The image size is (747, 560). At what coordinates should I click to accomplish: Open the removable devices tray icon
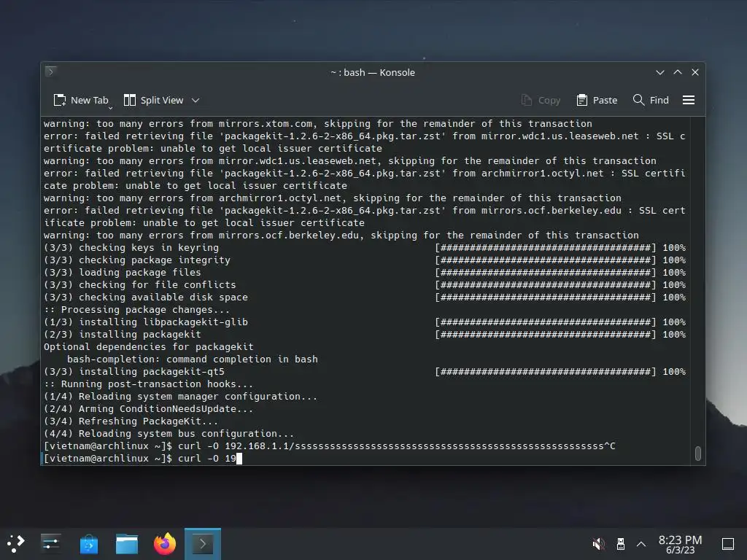point(620,543)
